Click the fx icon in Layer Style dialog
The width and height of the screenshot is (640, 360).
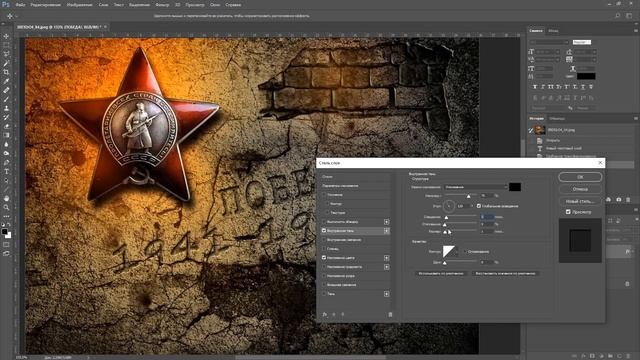(x=325, y=314)
